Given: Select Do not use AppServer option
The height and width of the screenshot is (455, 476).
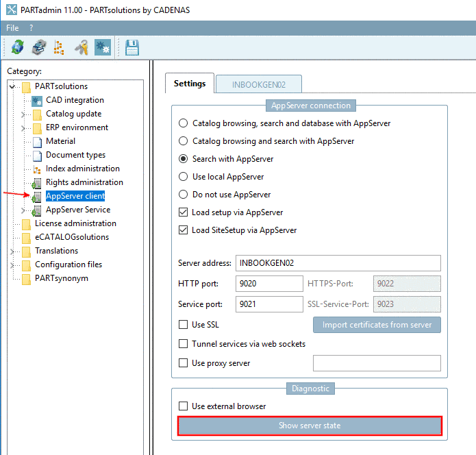Looking at the screenshot, I should [183, 195].
